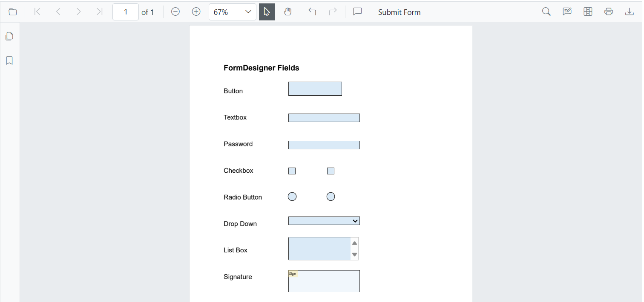Go to the previous page
This screenshot has width=644, height=302.
[x=58, y=12]
